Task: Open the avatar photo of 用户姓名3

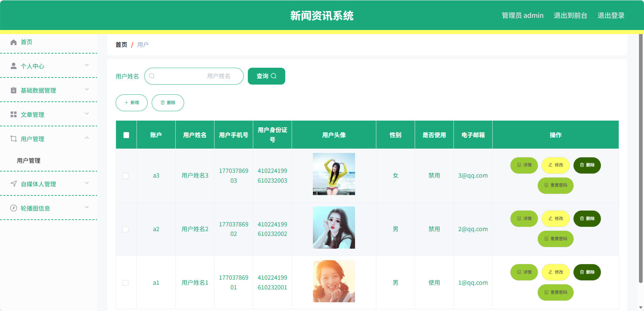Action: click(x=334, y=174)
